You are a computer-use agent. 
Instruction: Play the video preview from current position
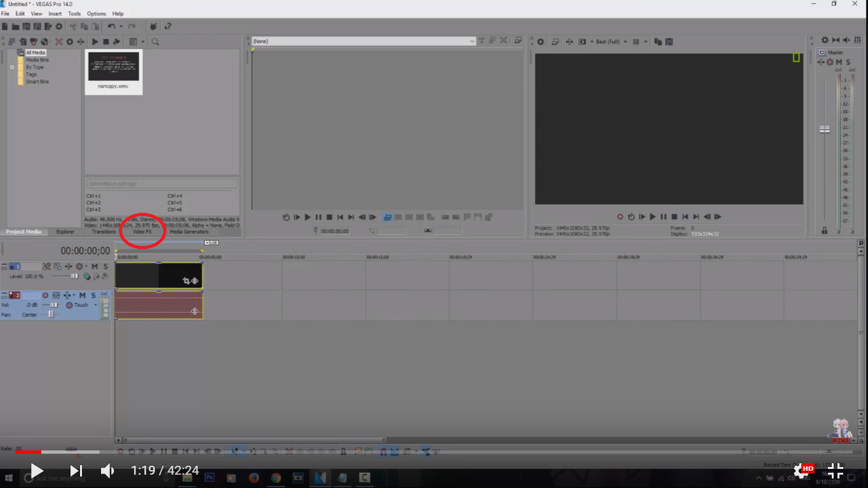(653, 217)
